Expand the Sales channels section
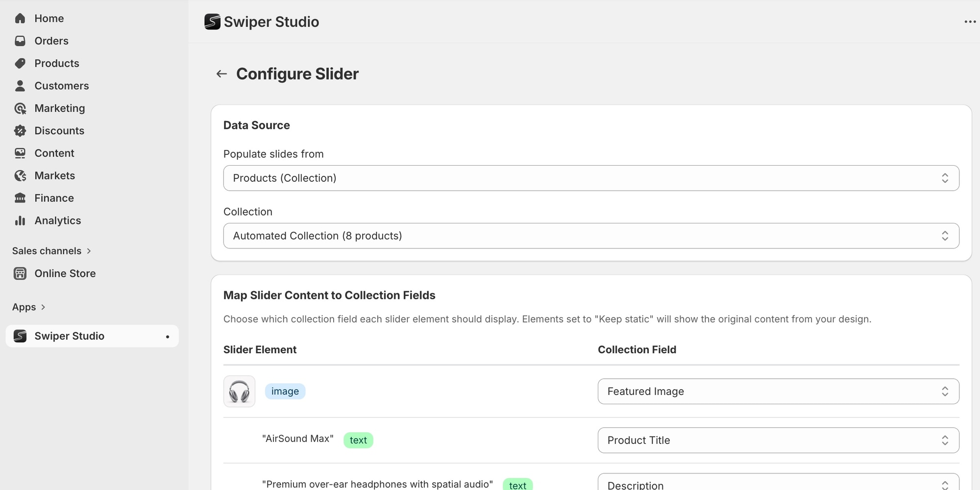This screenshot has height=490, width=980. (52, 251)
